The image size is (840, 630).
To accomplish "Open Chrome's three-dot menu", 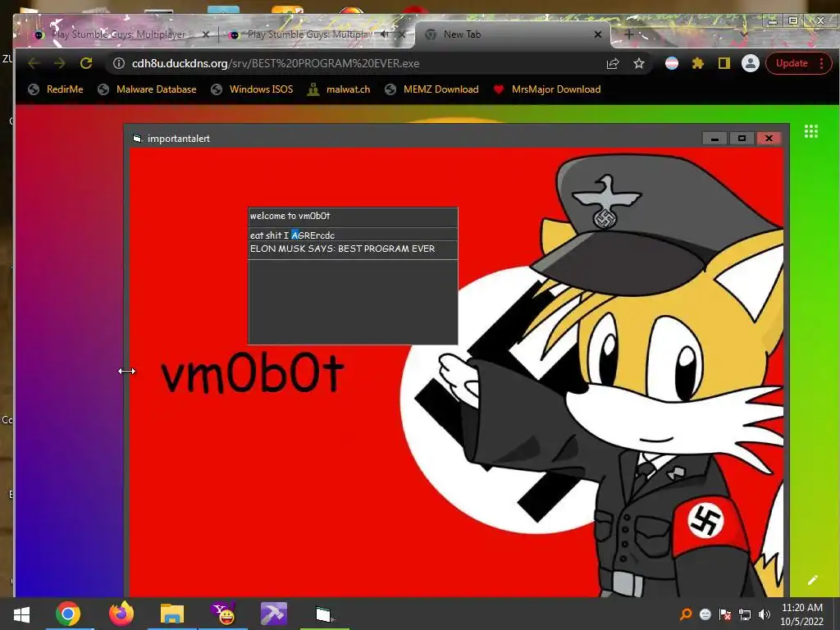I will point(822,63).
